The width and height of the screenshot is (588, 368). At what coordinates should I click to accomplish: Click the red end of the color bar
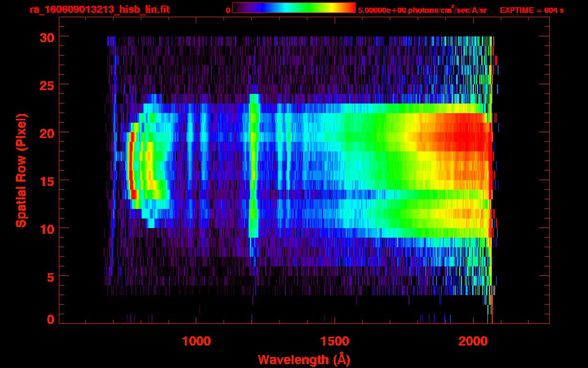pos(350,8)
